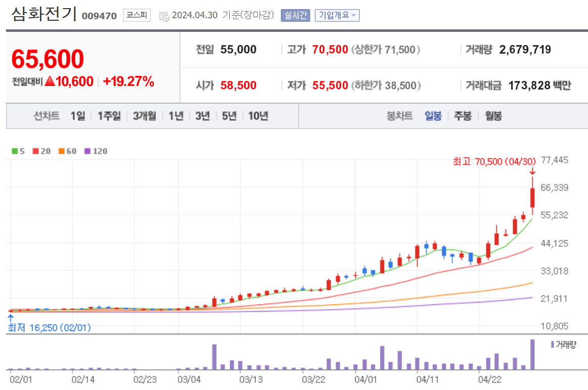Click the 최고 70,500 (04/30) chart label

494,162
